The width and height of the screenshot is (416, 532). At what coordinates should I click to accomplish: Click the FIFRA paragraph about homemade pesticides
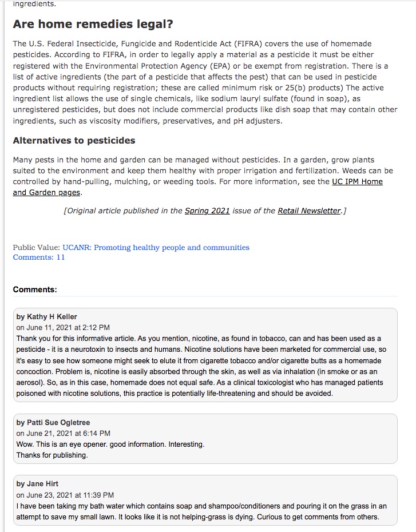point(205,82)
